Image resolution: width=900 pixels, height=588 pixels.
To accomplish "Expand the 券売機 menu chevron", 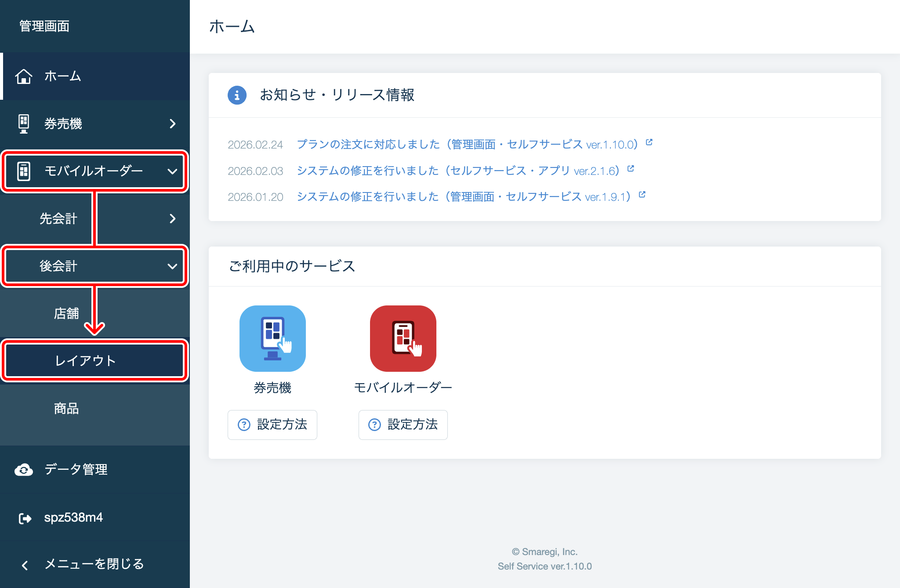I will point(173,124).
